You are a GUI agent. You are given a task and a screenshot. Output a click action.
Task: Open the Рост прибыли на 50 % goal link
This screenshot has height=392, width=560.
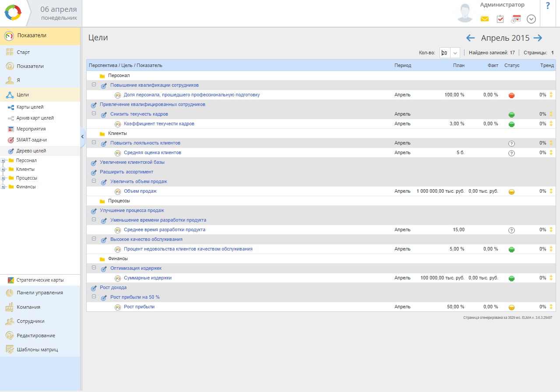coord(135,297)
